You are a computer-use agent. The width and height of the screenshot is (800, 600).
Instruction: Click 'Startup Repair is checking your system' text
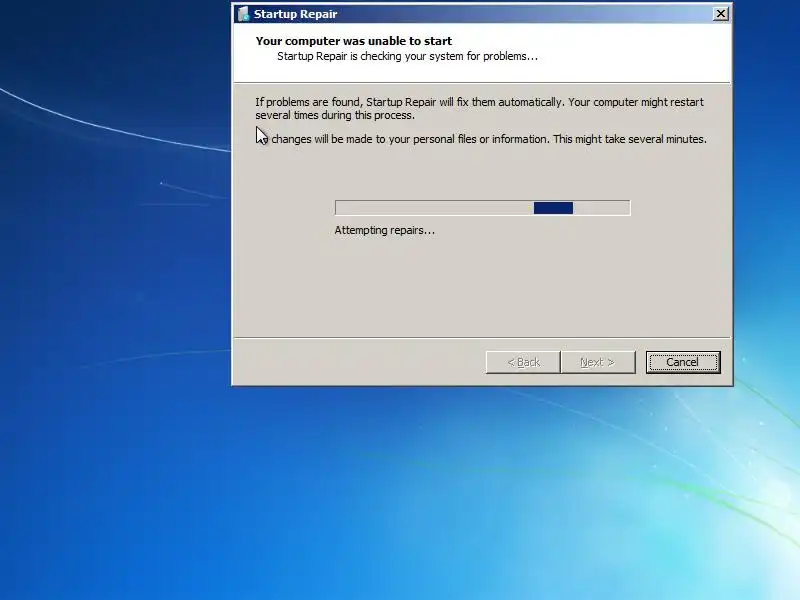click(x=407, y=56)
